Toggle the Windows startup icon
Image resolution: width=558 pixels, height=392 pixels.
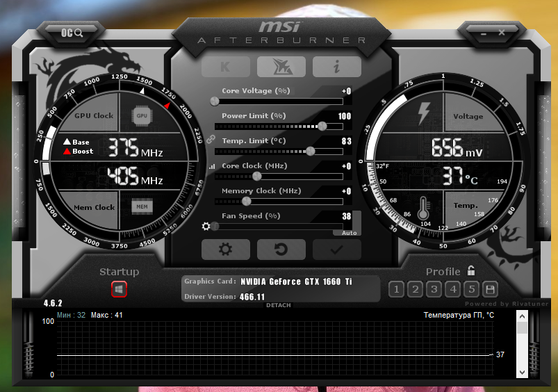pos(120,289)
